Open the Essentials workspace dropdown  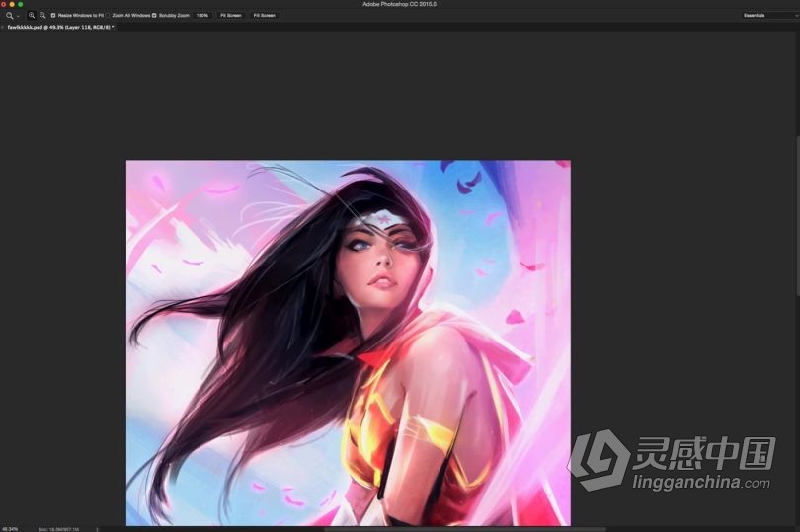tap(770, 16)
